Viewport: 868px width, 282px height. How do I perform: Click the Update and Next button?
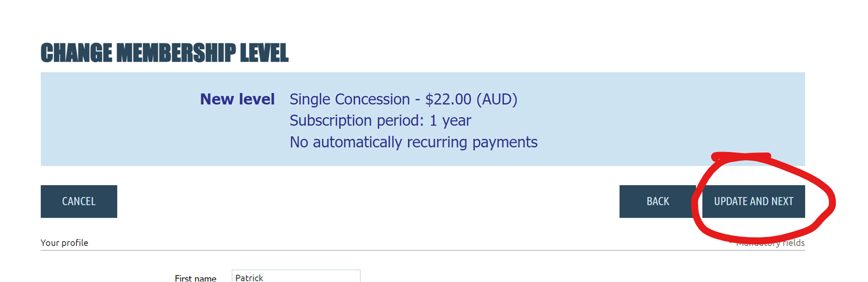[753, 201]
